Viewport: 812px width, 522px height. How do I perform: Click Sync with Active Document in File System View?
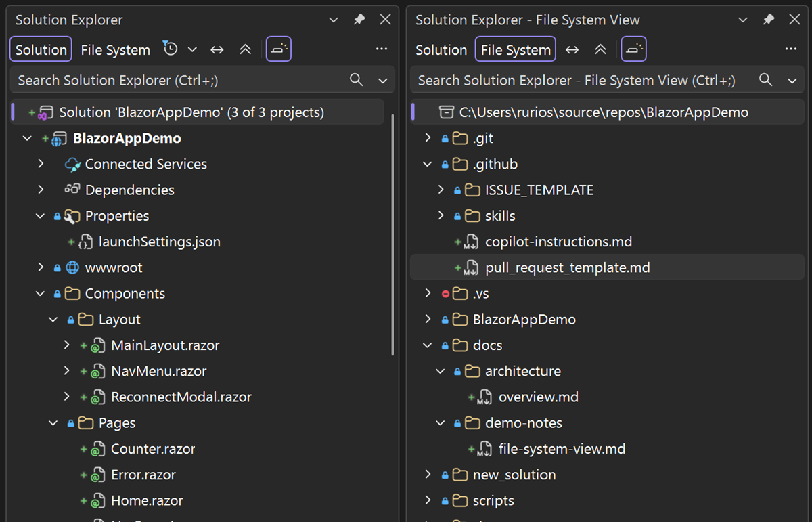(572, 49)
